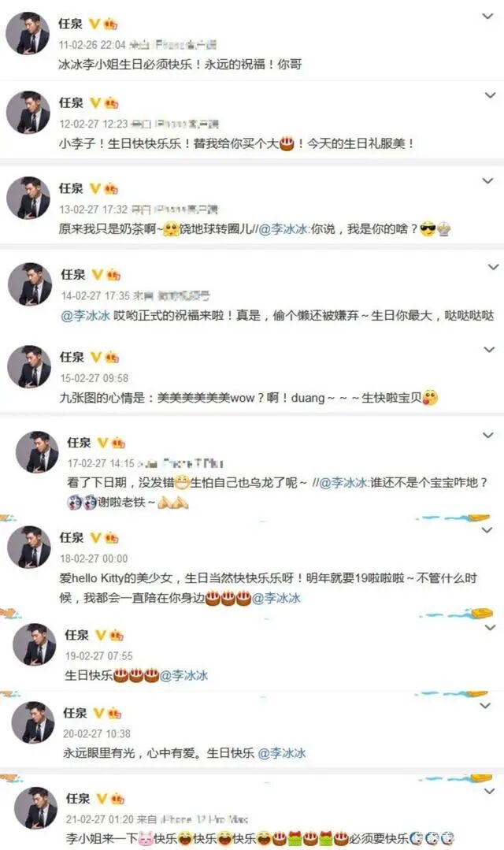Image resolution: width=504 pixels, height=850 pixels.
Task: Open the chevron menu on the 11-02-26 post
Action: coord(487,17)
